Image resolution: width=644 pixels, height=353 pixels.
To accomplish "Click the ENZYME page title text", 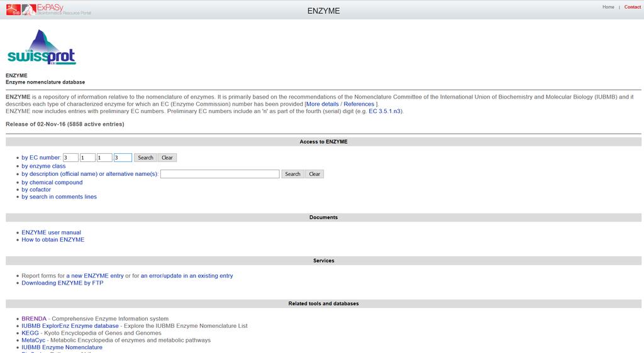I will click(x=324, y=11).
